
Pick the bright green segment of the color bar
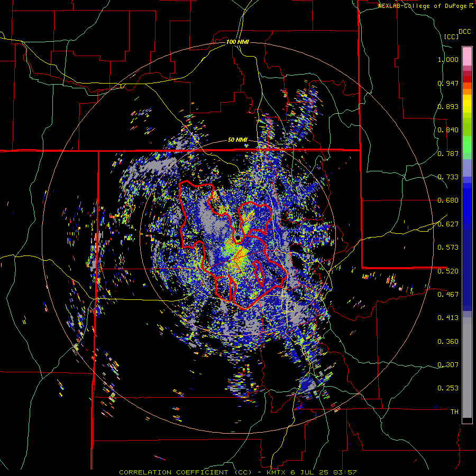(x=467, y=144)
